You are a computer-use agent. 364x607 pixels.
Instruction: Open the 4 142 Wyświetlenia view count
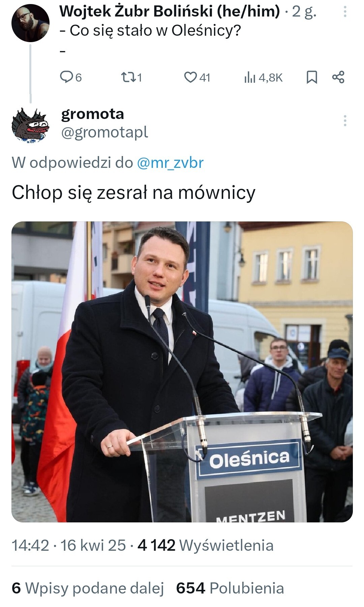pos(206,545)
